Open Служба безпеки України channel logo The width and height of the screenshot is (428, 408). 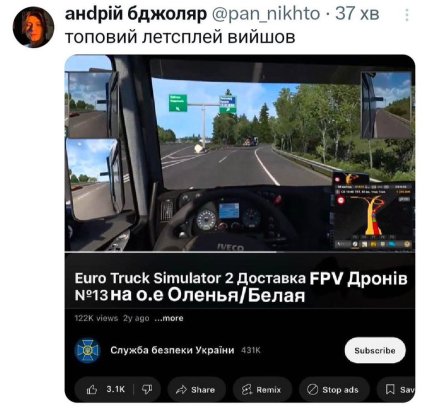click(x=88, y=350)
